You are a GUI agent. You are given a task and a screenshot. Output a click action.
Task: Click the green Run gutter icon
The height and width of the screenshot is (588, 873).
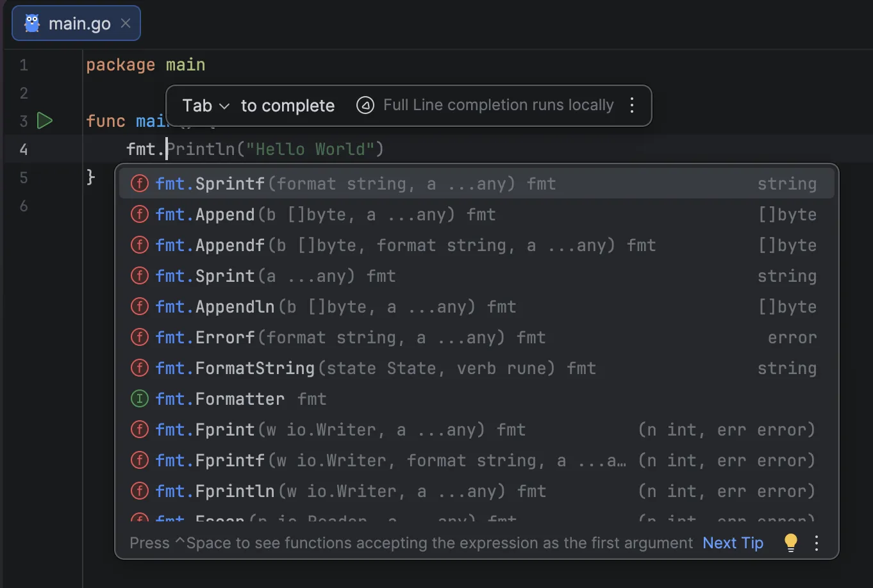[x=44, y=120]
